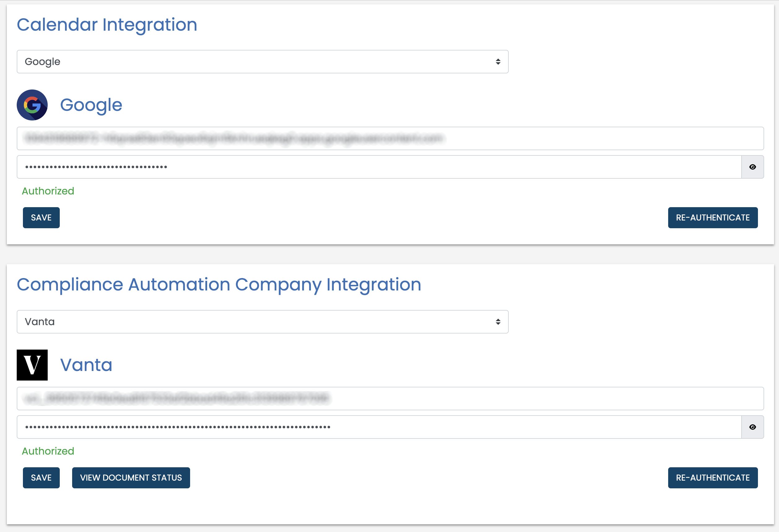Click the Vanta heading text
Image resolution: width=779 pixels, height=532 pixels.
86,365
